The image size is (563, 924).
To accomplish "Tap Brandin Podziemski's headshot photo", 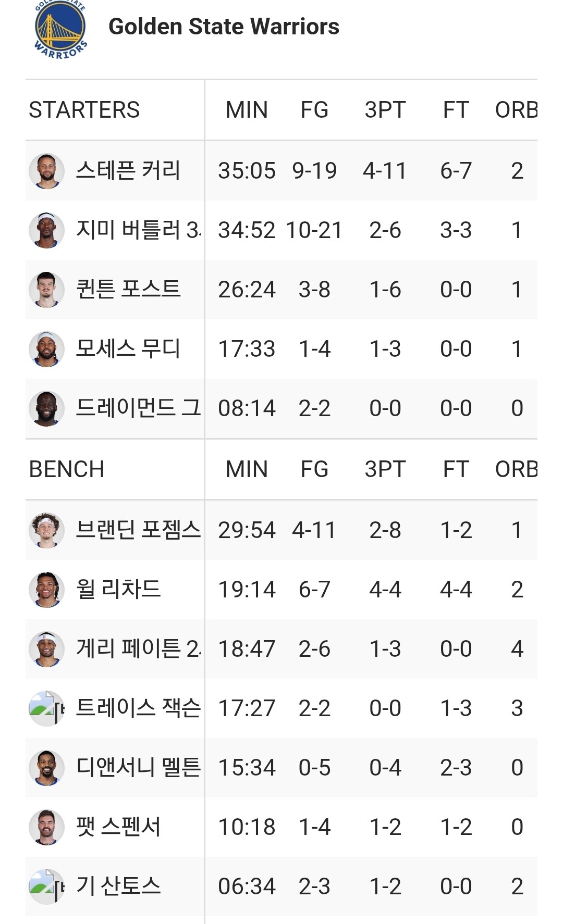I will pos(46,530).
